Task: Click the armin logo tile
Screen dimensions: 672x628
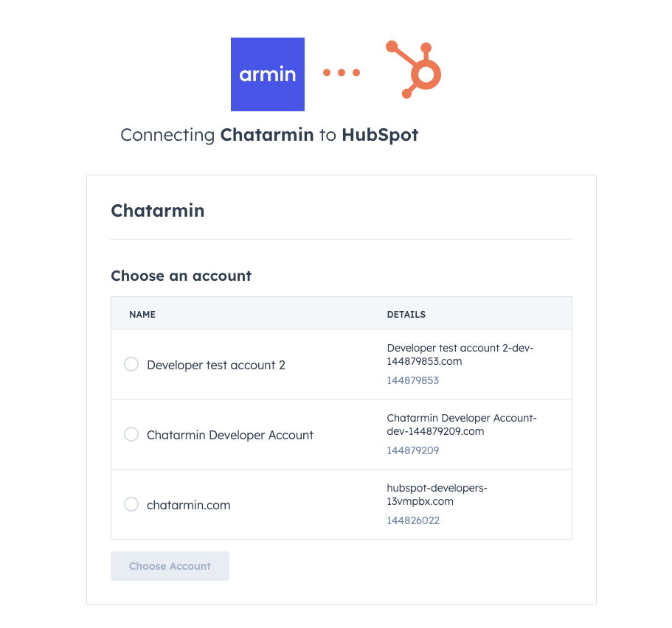Action: (267, 74)
